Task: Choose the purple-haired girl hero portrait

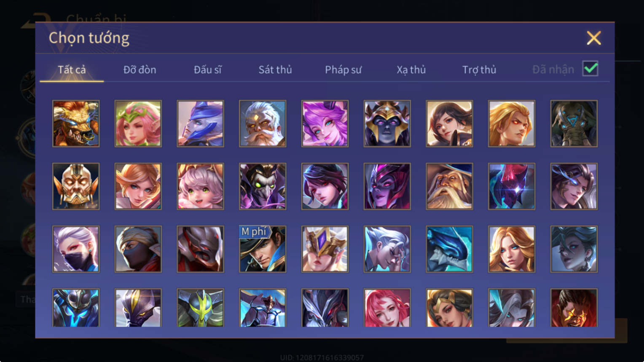Action: pyautogui.click(x=325, y=123)
